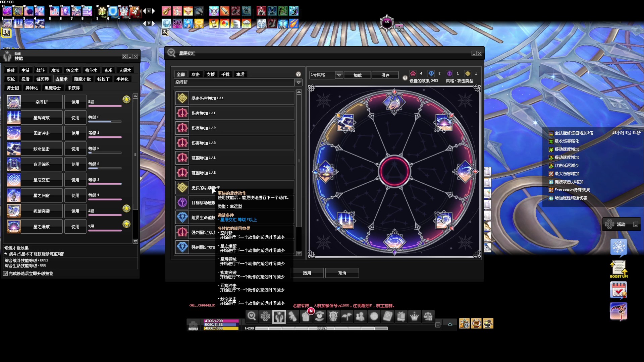This screenshot has height=362, width=644.
Task: Click the 疾旋突袭 skill icon
Action: 14,211
